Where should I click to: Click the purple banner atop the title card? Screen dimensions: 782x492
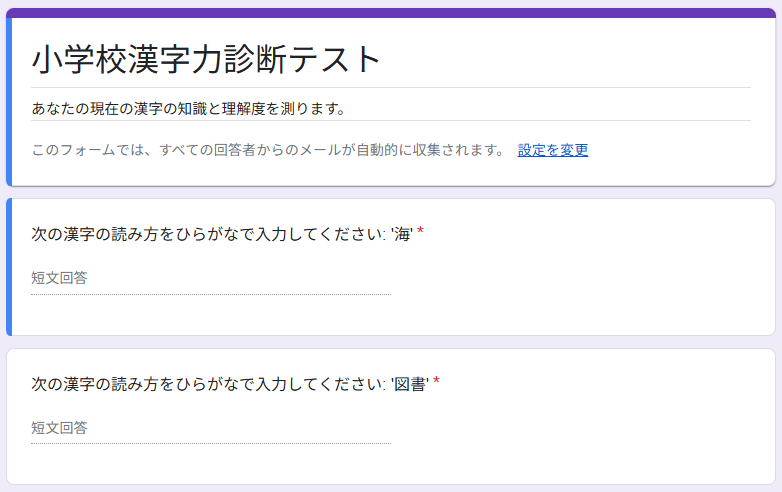coord(390,13)
